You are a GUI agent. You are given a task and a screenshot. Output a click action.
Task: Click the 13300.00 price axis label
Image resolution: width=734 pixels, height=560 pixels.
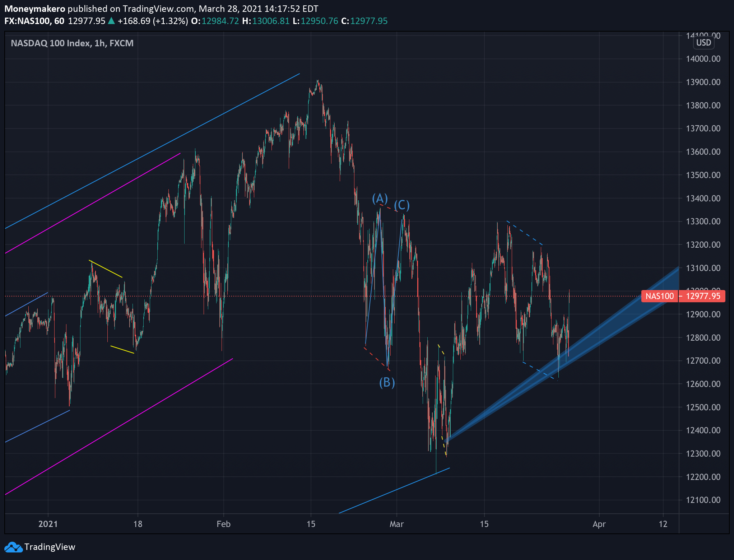click(x=703, y=221)
